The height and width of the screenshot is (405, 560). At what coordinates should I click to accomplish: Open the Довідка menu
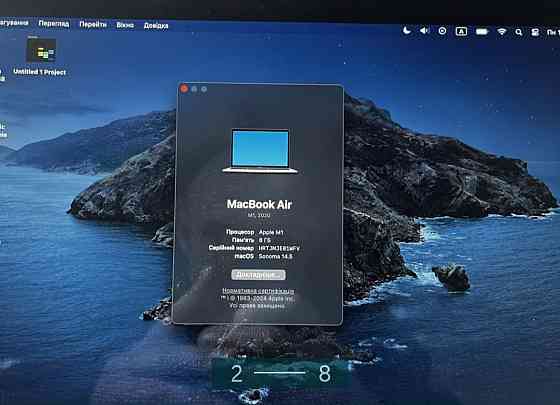tap(156, 26)
